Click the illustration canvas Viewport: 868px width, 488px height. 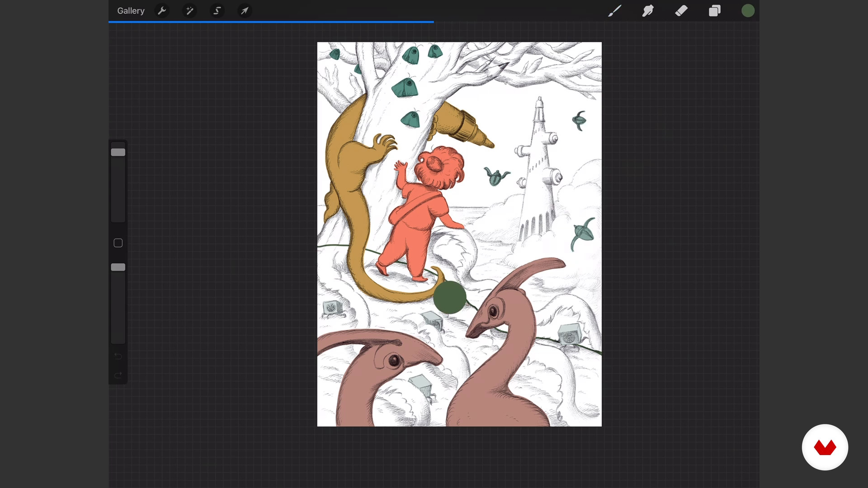459,234
